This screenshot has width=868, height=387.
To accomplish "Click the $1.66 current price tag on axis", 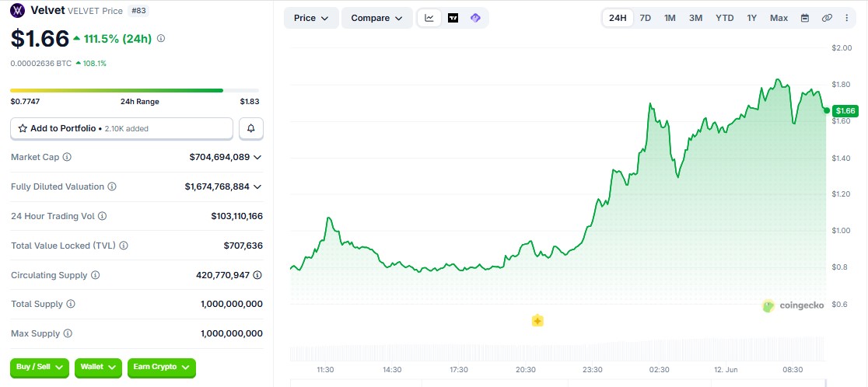I will pos(846,110).
